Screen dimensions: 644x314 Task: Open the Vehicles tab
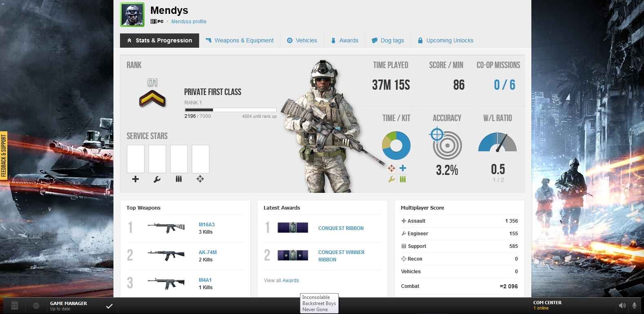[302, 40]
